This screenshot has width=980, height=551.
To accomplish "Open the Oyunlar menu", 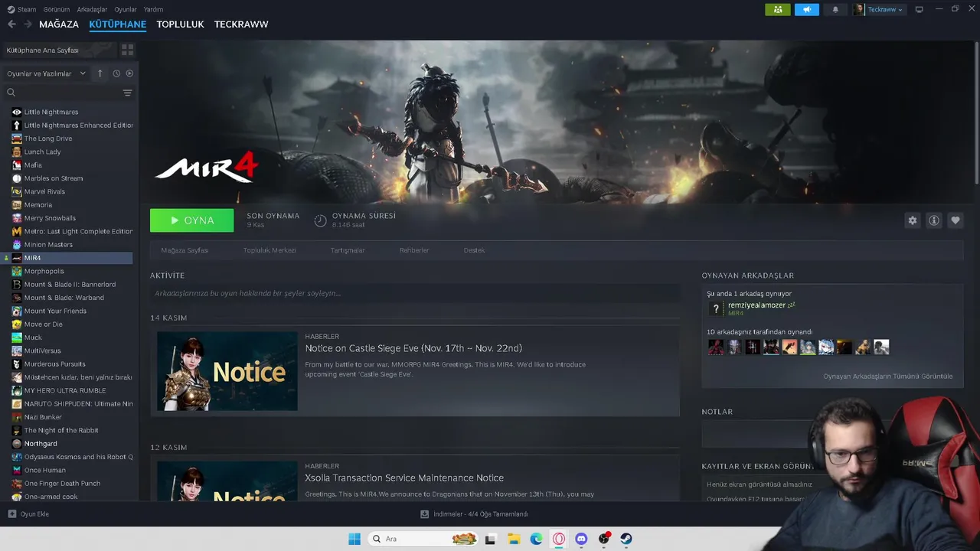I will pos(126,9).
